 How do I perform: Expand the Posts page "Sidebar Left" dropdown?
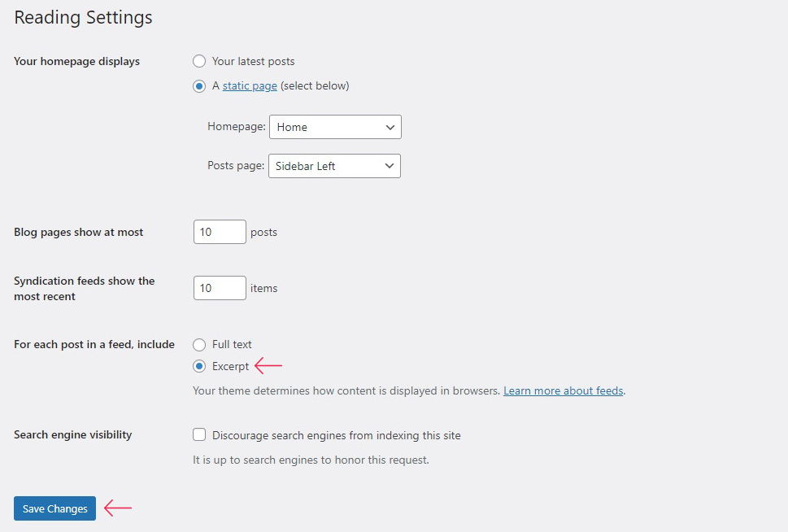point(334,166)
